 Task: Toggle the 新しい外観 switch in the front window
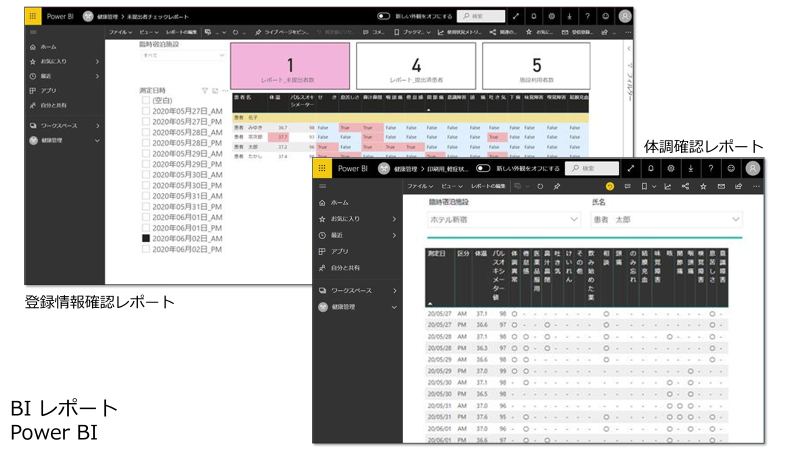coord(483,168)
